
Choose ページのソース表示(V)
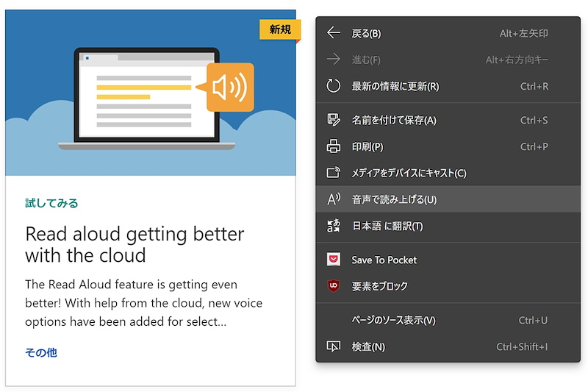click(x=448, y=320)
